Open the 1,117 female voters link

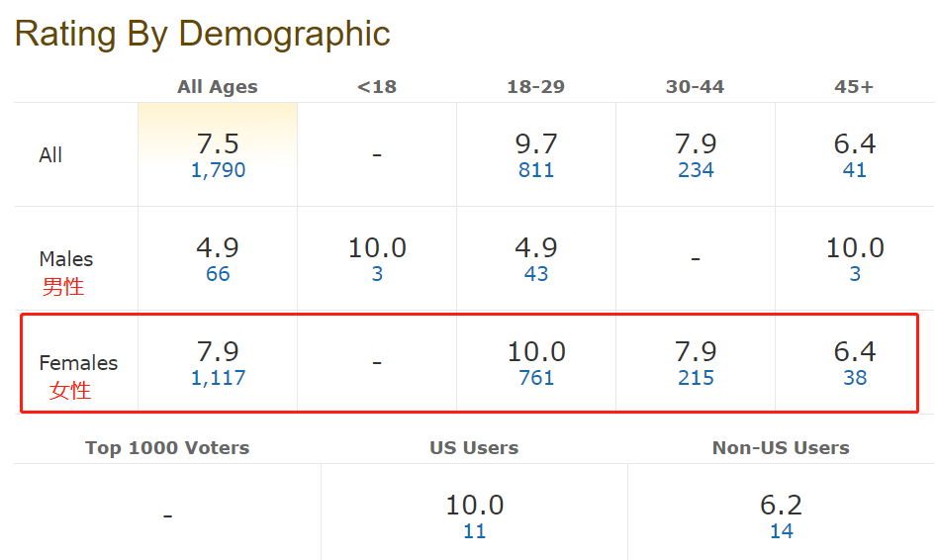[218, 378]
